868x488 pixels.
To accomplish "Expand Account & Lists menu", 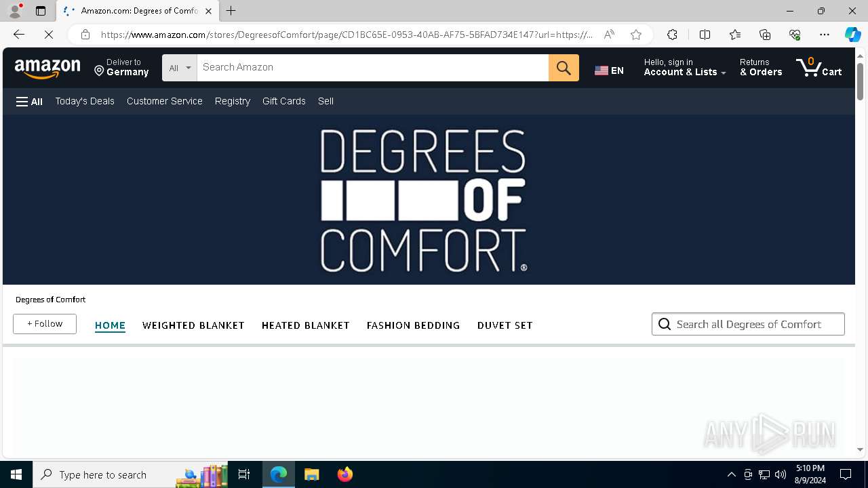I will [684, 67].
